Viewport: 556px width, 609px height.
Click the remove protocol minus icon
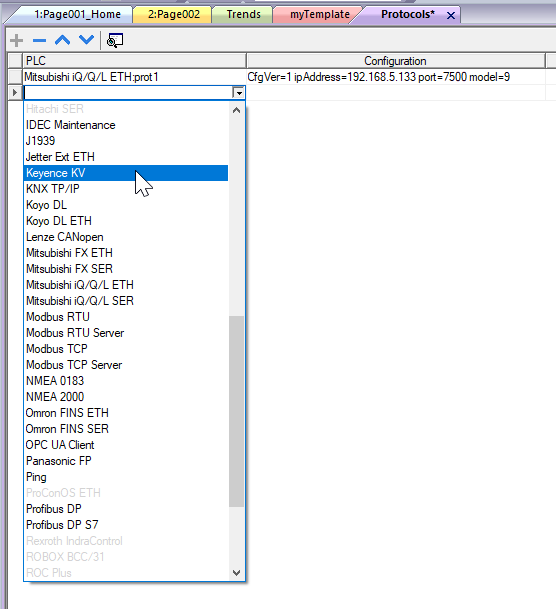[39, 40]
